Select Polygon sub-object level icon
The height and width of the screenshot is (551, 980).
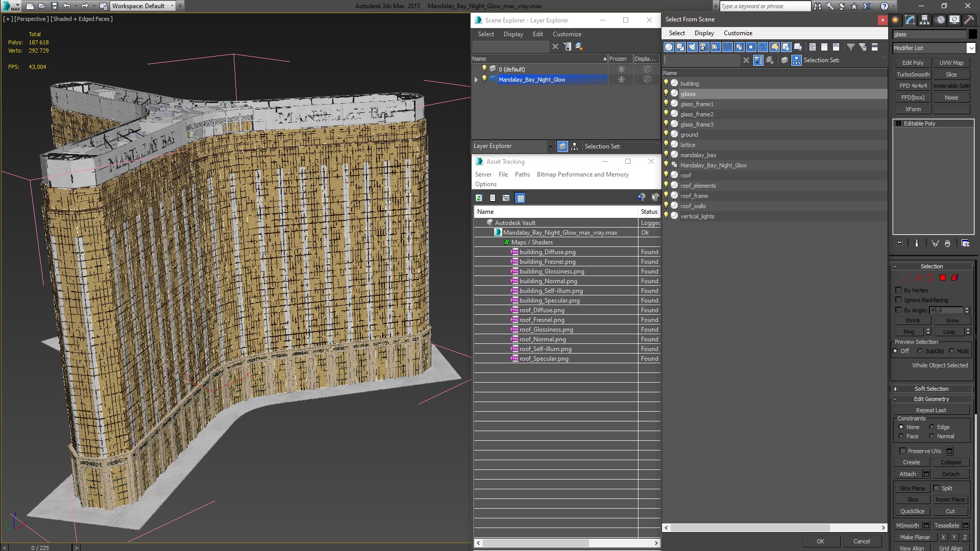point(943,278)
